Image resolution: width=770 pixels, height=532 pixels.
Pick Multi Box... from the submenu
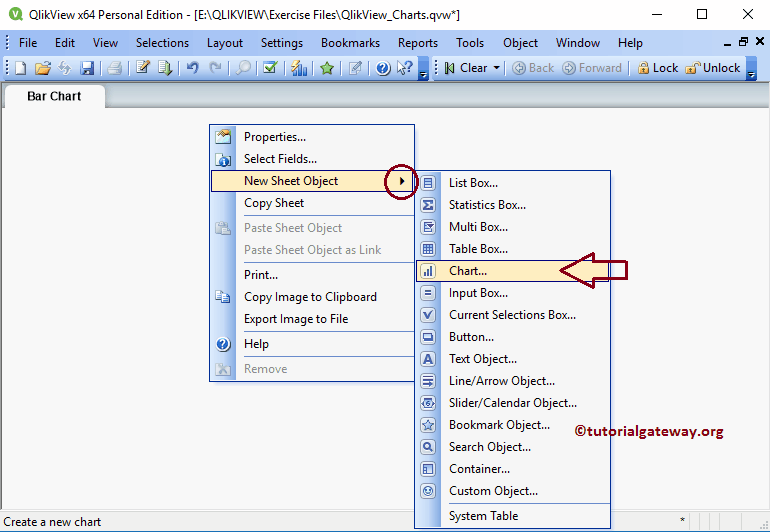(513, 227)
